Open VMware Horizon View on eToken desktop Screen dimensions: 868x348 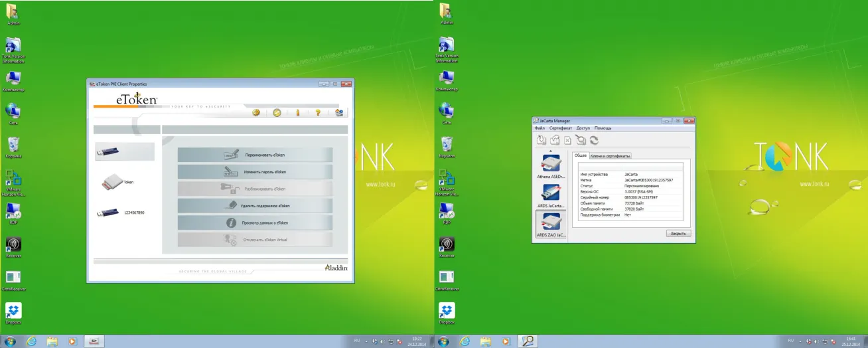(x=13, y=183)
